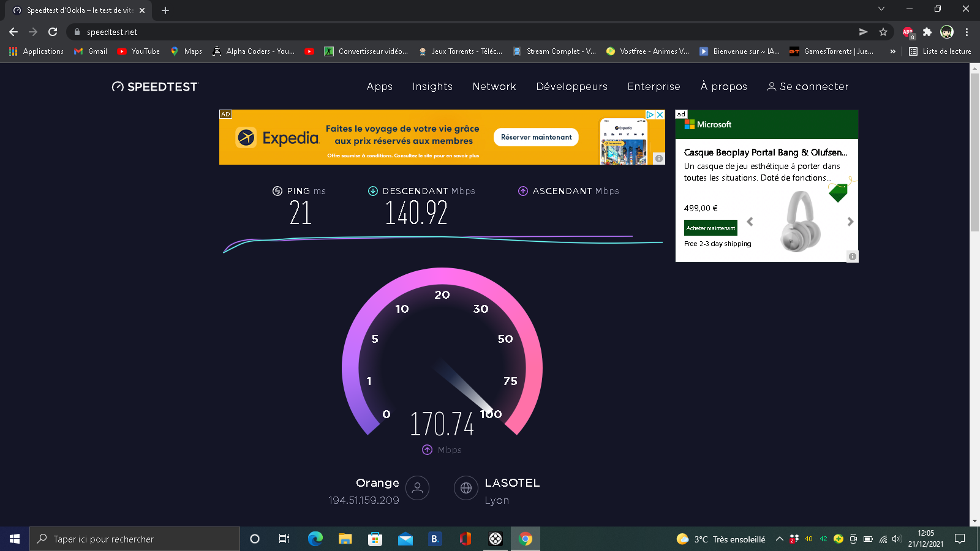Open the Insights menu
The height and width of the screenshot is (551, 980).
coord(432,86)
